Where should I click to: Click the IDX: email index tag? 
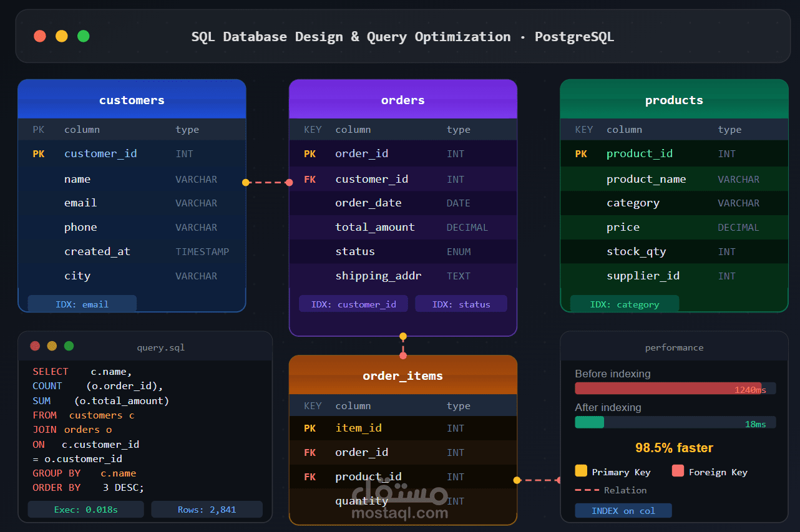[82, 304]
